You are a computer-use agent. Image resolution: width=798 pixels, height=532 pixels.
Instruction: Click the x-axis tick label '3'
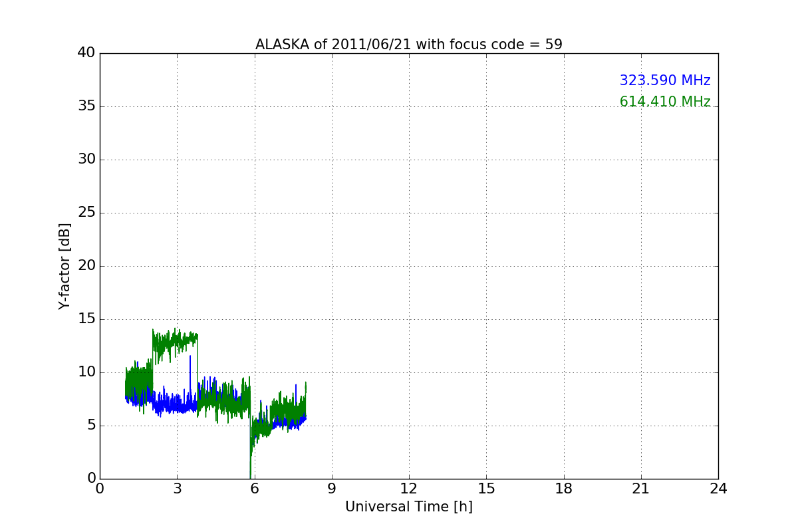coord(177,489)
